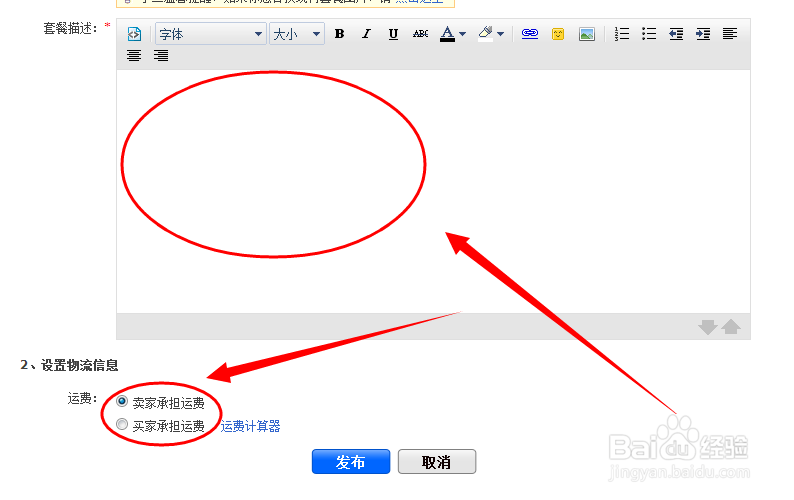
Task: Center align text
Action: 134,55
